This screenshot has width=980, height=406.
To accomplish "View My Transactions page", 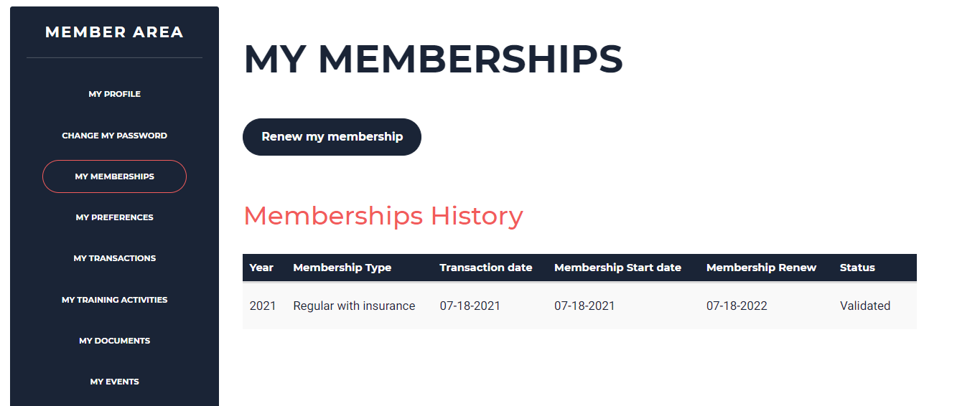I will tap(114, 258).
